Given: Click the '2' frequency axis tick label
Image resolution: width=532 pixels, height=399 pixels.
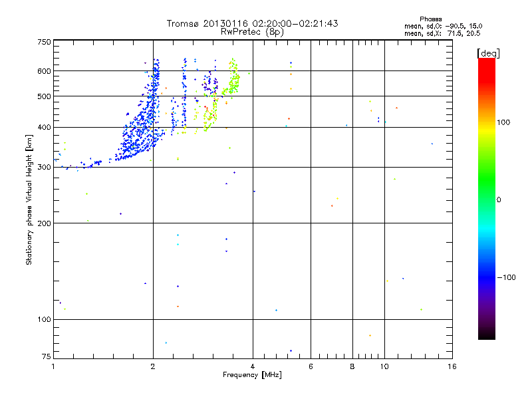Looking at the screenshot, I should [153, 366].
